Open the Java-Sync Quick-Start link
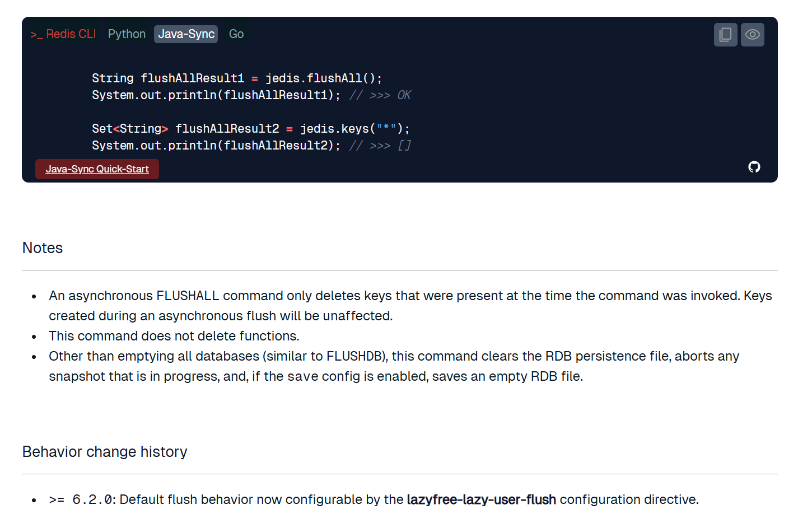 click(97, 169)
